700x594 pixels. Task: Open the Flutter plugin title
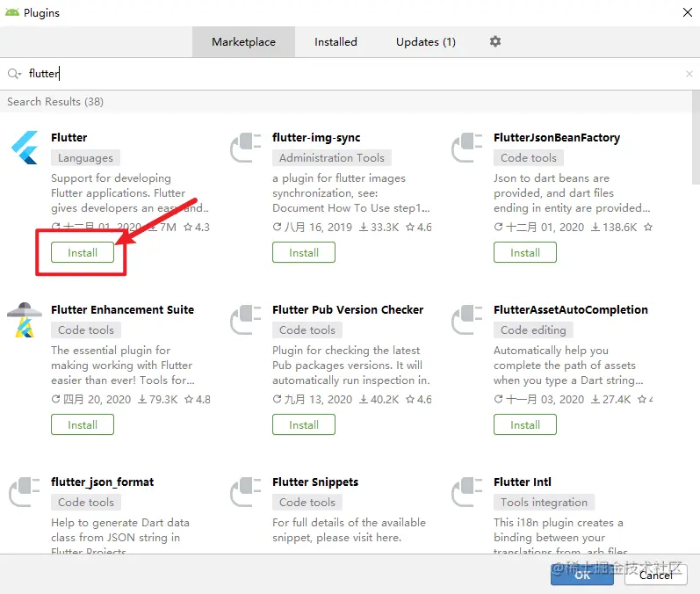69,138
